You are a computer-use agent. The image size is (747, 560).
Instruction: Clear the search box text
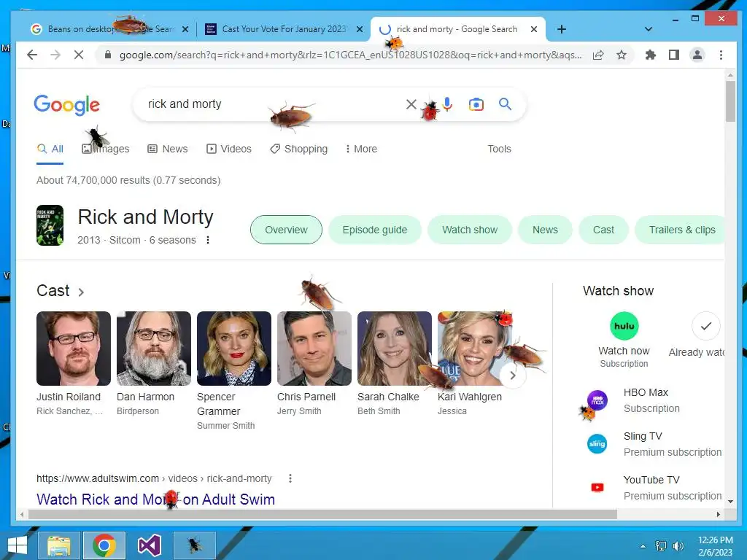(411, 104)
